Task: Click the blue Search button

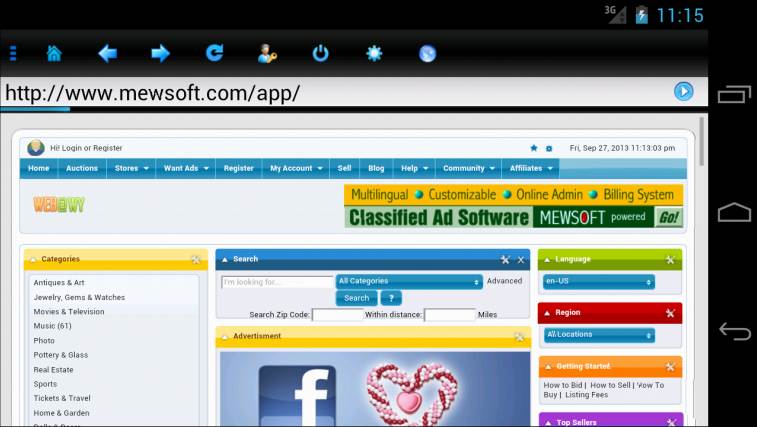Action: (x=356, y=298)
